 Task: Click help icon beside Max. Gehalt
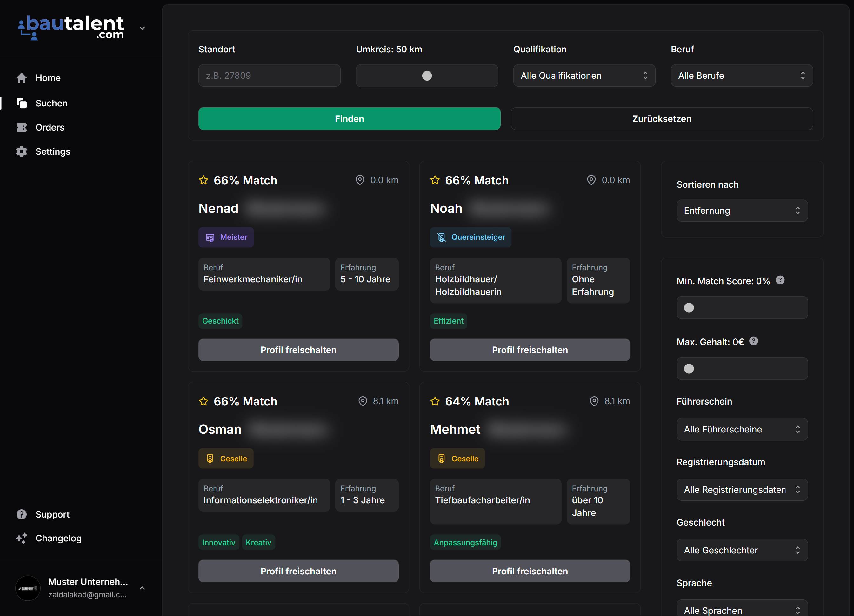(x=753, y=341)
